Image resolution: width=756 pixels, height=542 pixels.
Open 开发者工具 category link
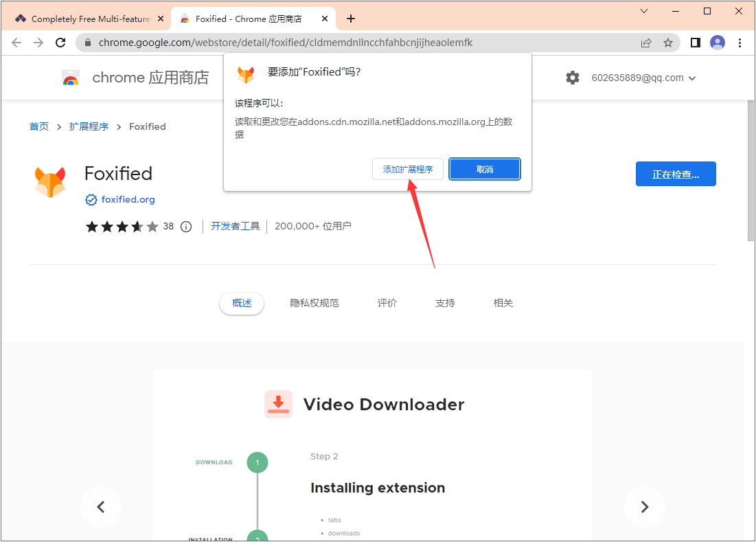(236, 226)
